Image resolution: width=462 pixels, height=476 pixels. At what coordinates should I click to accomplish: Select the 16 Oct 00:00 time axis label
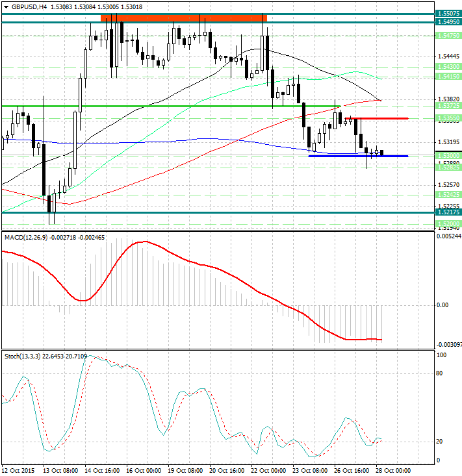point(144,471)
